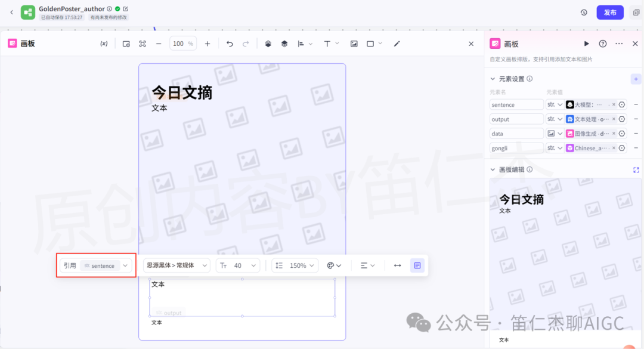Undo the last canvas action
The width and height of the screenshot is (644, 349).
(230, 44)
